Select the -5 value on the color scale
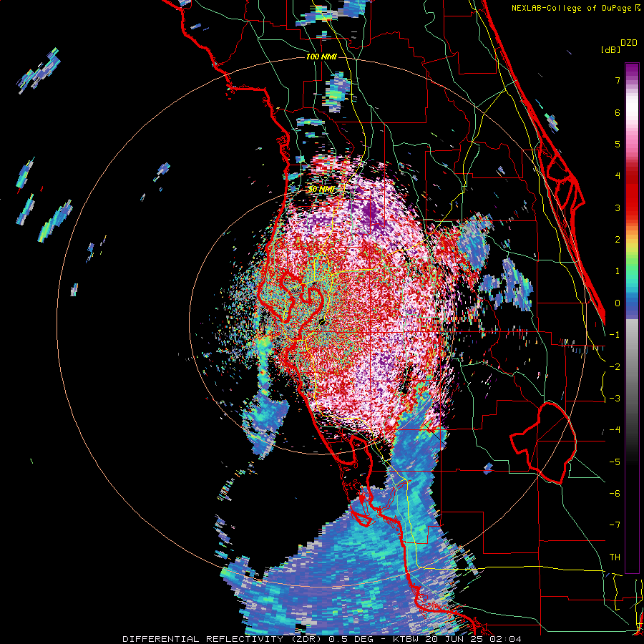The width and height of the screenshot is (644, 644). [615, 462]
